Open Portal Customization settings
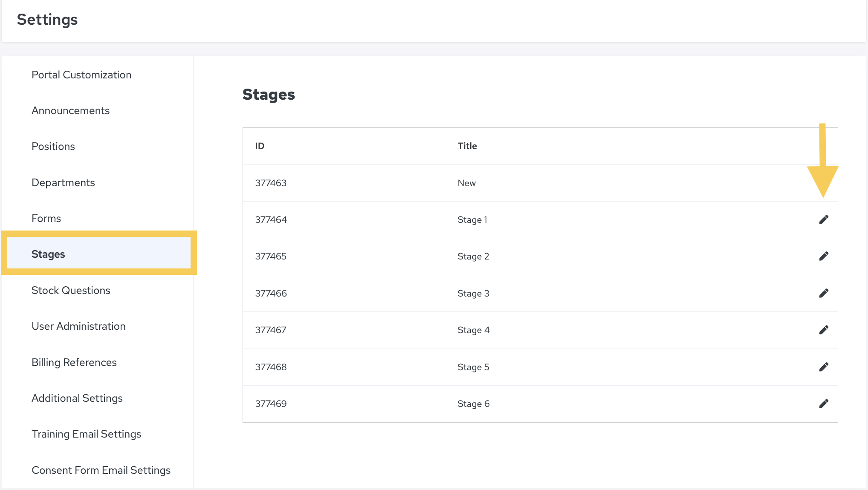The width and height of the screenshot is (868, 490). coord(81,75)
